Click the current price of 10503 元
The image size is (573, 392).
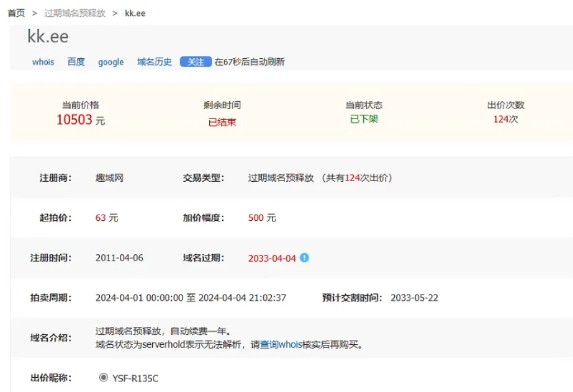[x=80, y=120]
